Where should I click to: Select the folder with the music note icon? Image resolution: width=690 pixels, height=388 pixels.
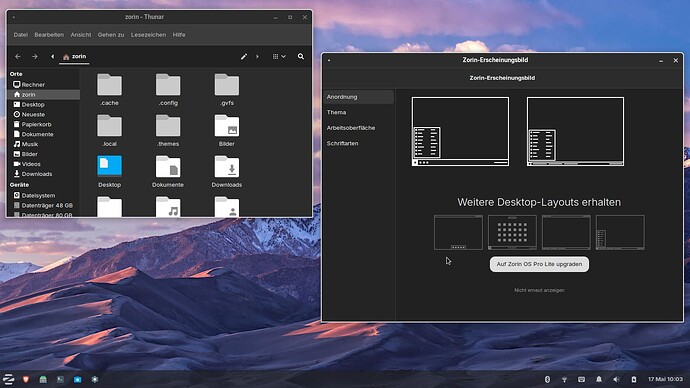pos(168,207)
